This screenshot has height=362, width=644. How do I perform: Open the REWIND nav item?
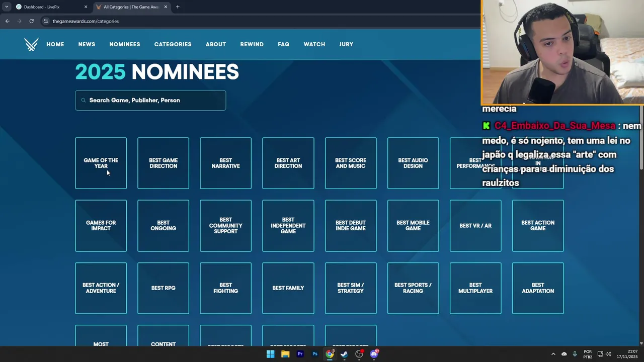click(252, 44)
